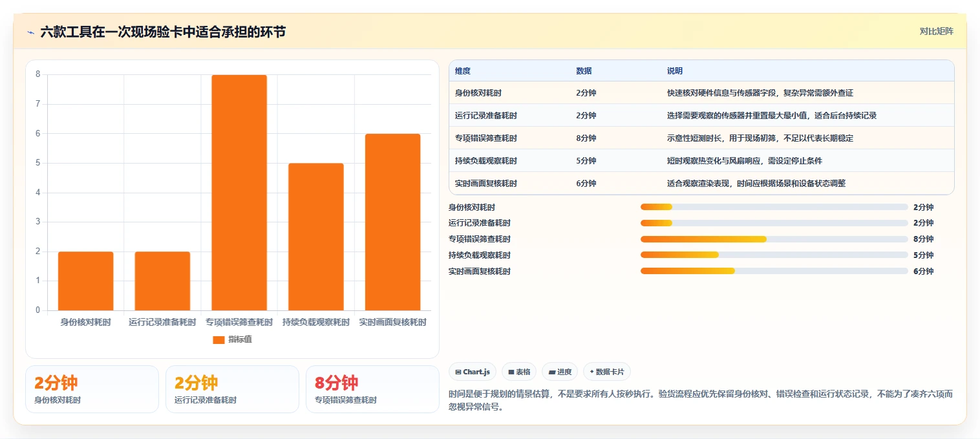Select the 表格 chip
The width and height of the screenshot is (980, 439).
point(519,372)
